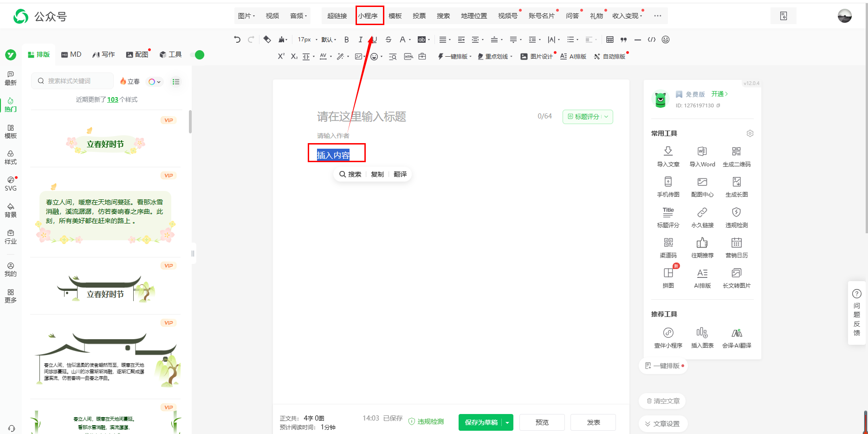868x434 pixels.
Task: Click the author name input field
Action: (333, 136)
